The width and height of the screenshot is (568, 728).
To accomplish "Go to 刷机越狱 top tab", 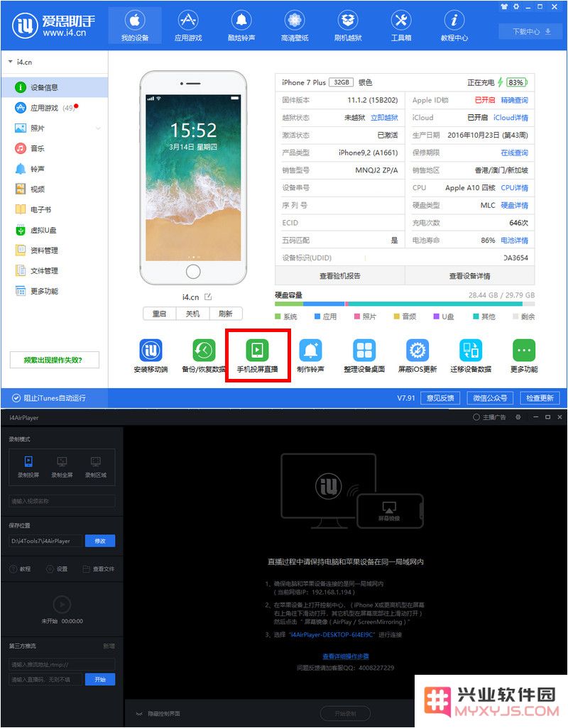I will coord(348,26).
